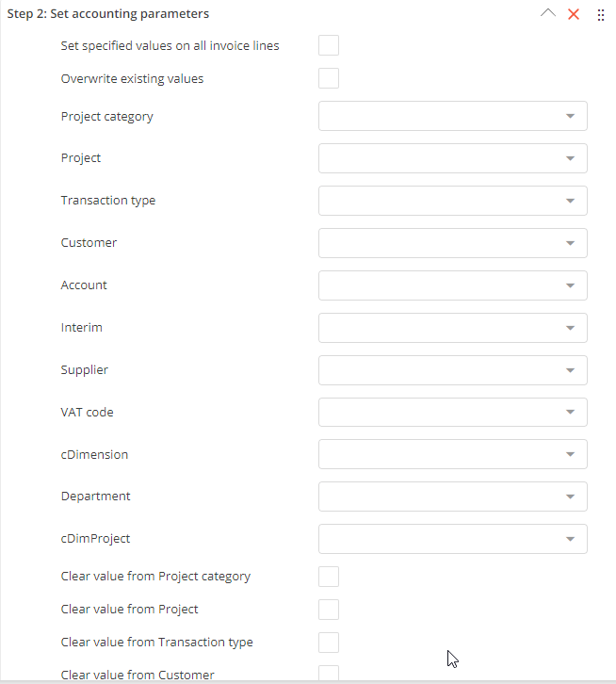Tick the Overwrite existing values checkbox

(x=329, y=78)
